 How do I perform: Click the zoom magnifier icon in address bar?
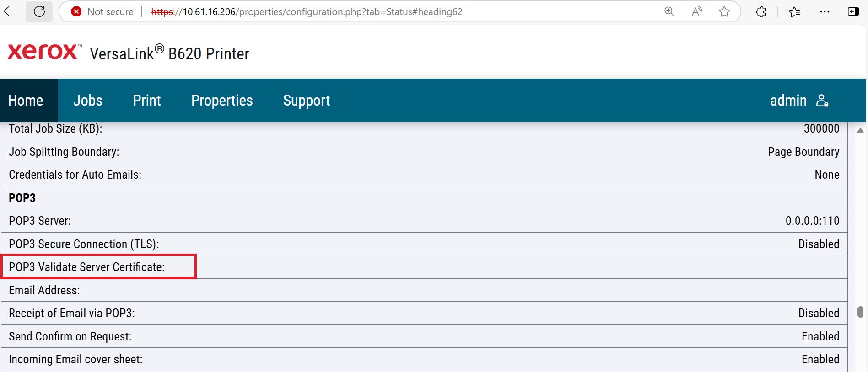669,12
